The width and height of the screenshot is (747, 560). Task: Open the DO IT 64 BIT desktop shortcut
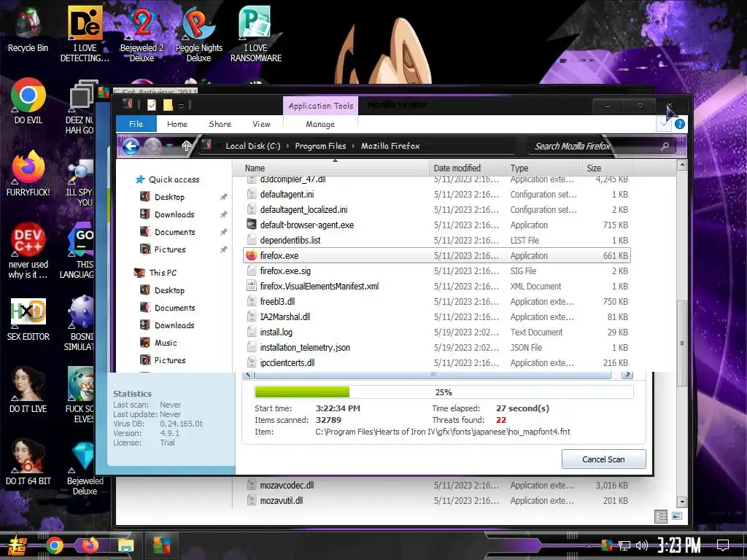28,462
